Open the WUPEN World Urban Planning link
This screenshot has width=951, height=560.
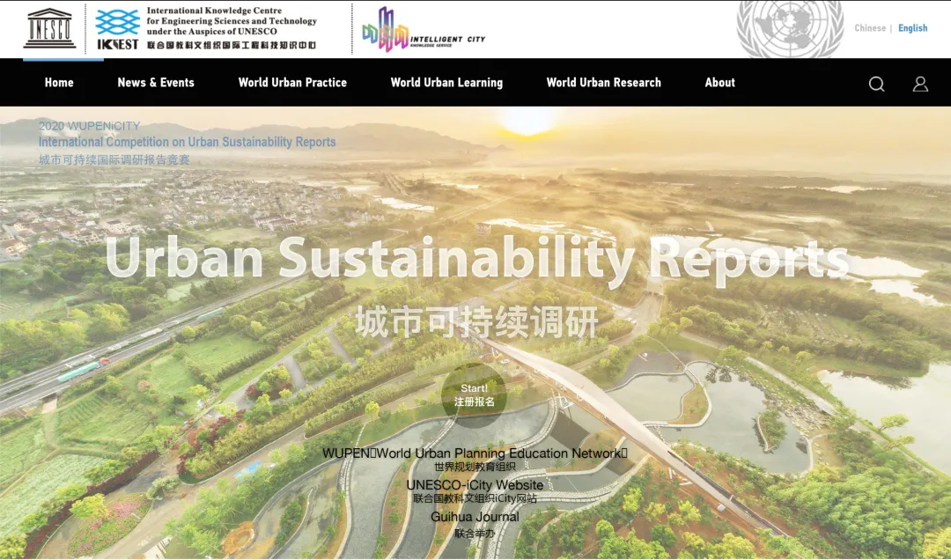point(475,453)
